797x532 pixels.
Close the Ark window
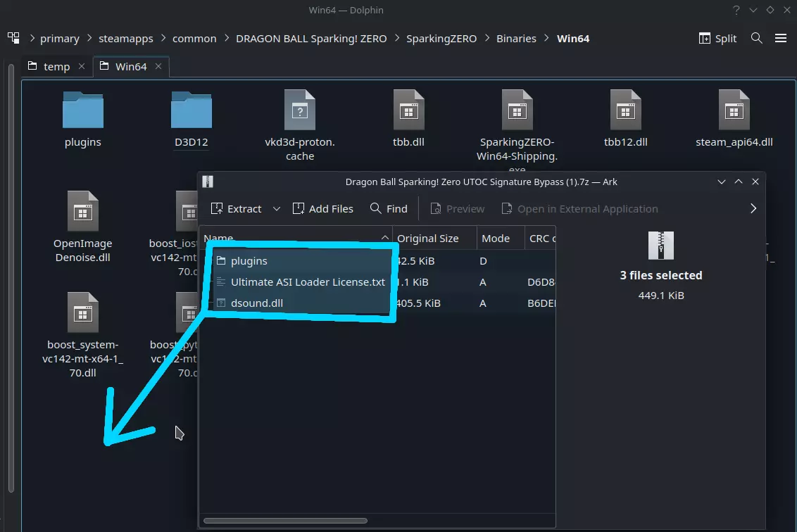click(755, 182)
